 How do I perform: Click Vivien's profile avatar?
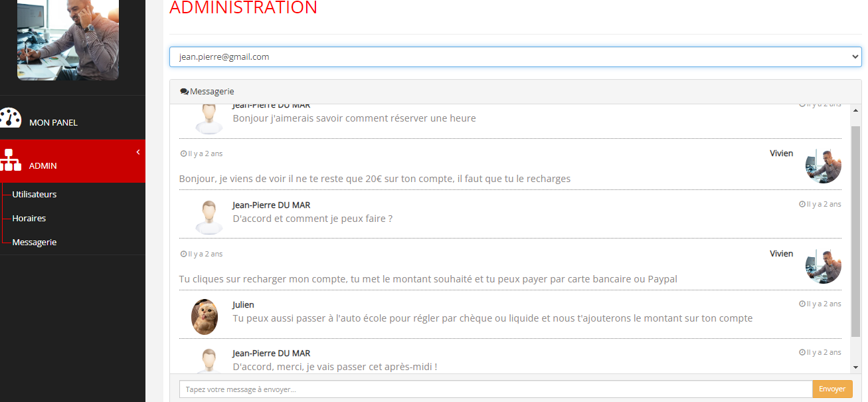pos(823,166)
